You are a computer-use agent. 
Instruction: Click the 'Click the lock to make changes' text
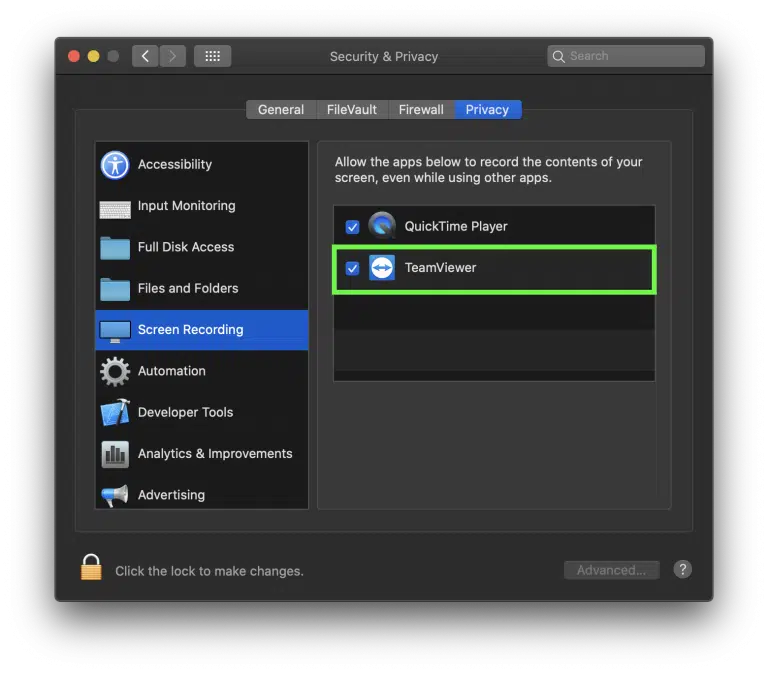click(209, 571)
